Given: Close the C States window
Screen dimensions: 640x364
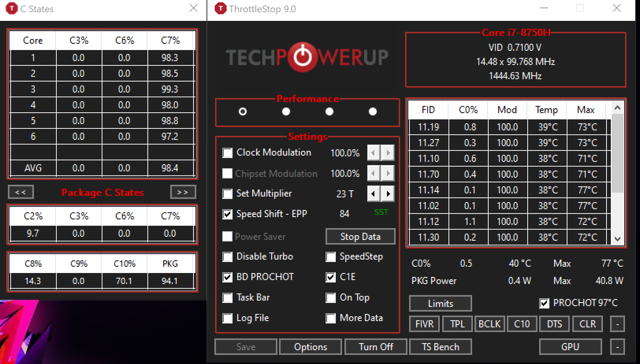Looking at the screenshot, I should coord(193,8).
